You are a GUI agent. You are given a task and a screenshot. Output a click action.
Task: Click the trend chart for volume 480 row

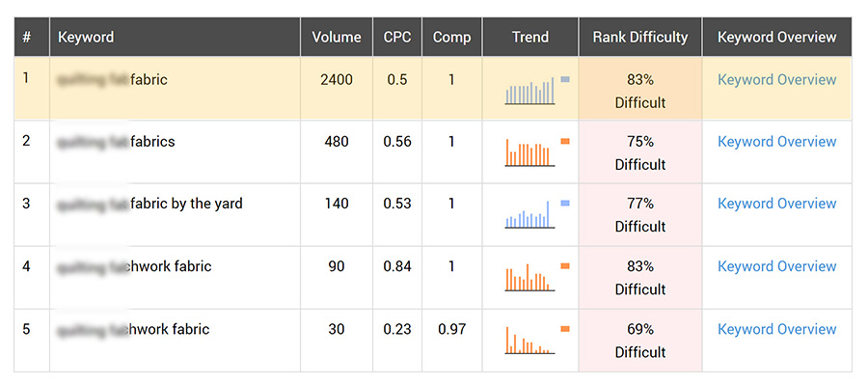(529, 152)
